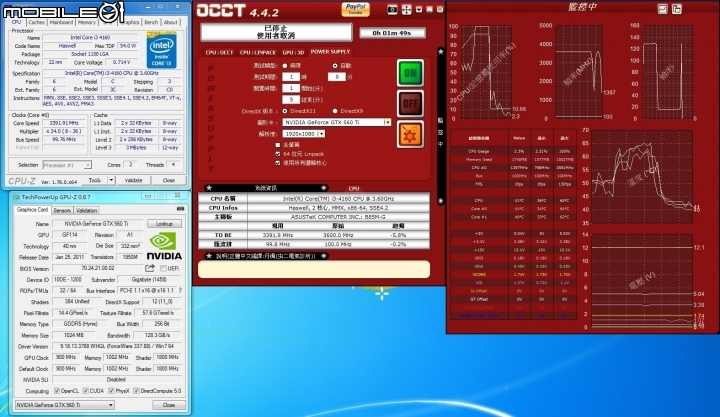
Task: Open the CPU-Z Tools dropdown arrow
Action: 111,180
